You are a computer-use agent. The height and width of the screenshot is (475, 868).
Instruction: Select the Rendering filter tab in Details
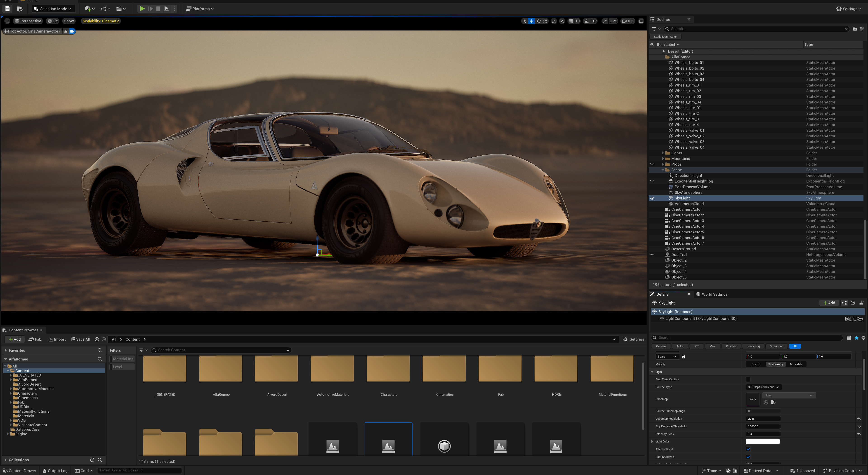pyautogui.click(x=753, y=346)
